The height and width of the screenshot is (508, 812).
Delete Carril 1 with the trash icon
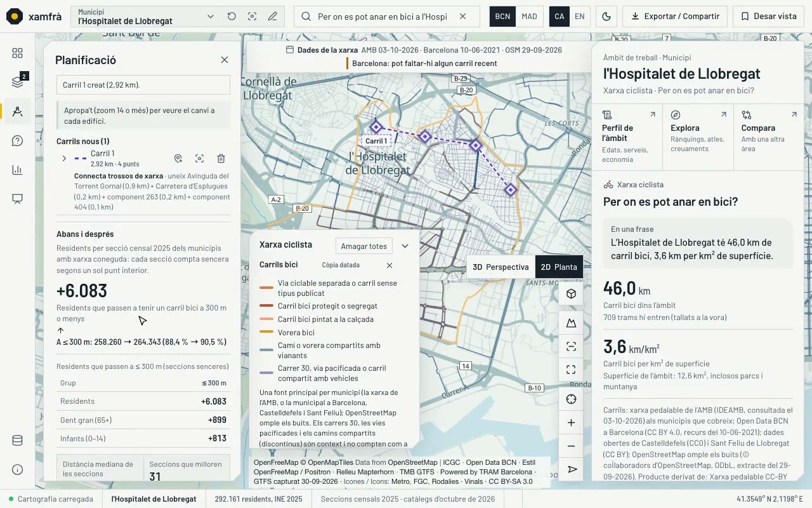click(x=221, y=159)
